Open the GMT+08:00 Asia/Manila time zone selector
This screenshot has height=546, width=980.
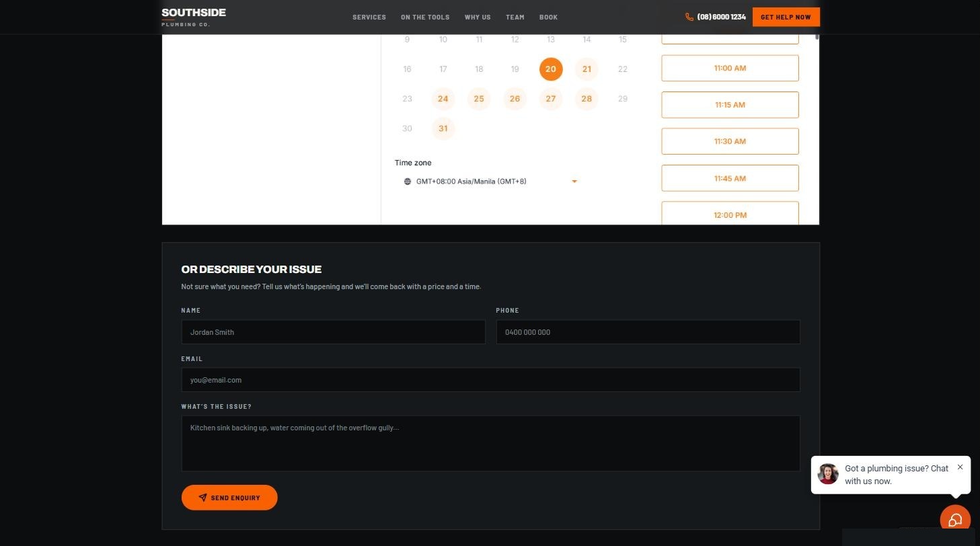(x=490, y=182)
